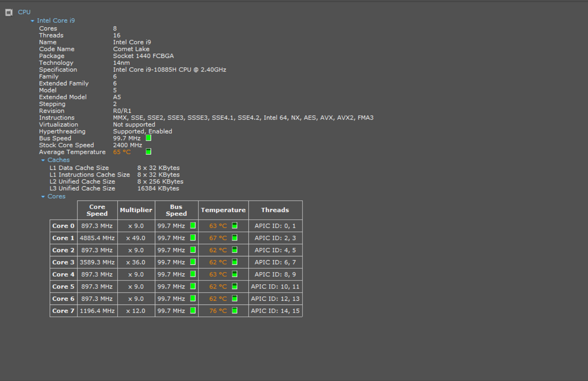Image resolution: width=588 pixels, height=381 pixels.
Task: Click the Not supported virtualization value
Action: [x=134, y=125]
